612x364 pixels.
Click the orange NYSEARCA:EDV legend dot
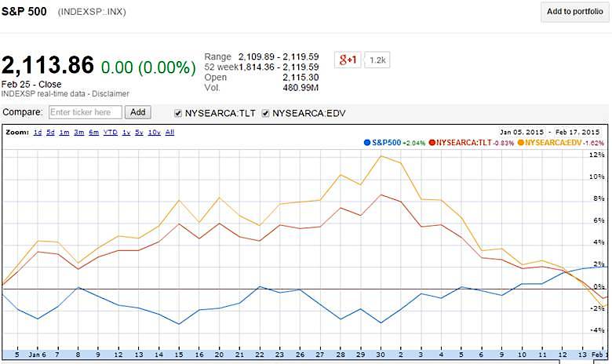(521, 143)
